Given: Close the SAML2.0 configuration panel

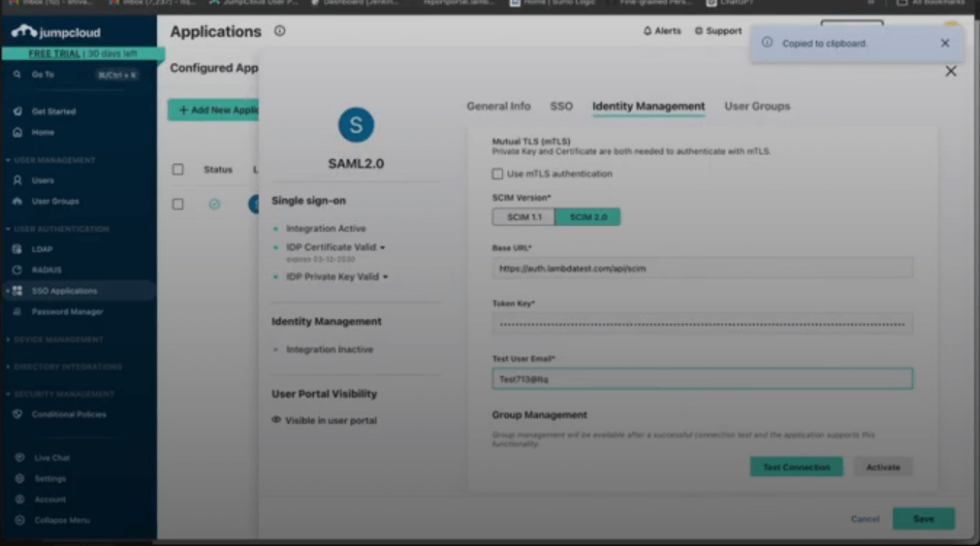Looking at the screenshot, I should click(951, 72).
